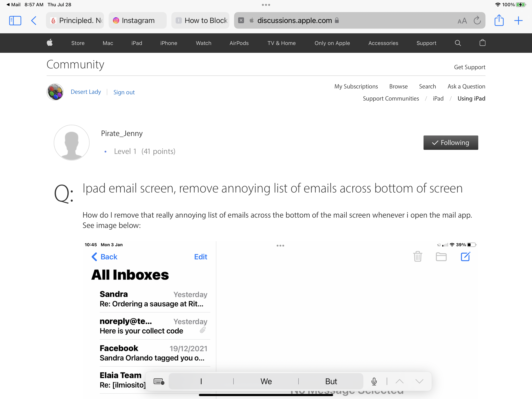Click the Apple logo in navigation bar

[50, 43]
